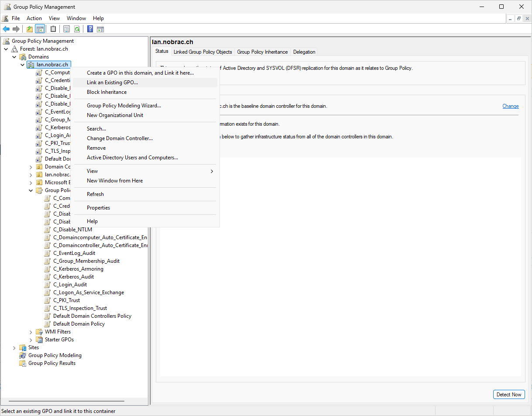Click the WMI Filters folder icon

(x=39, y=332)
